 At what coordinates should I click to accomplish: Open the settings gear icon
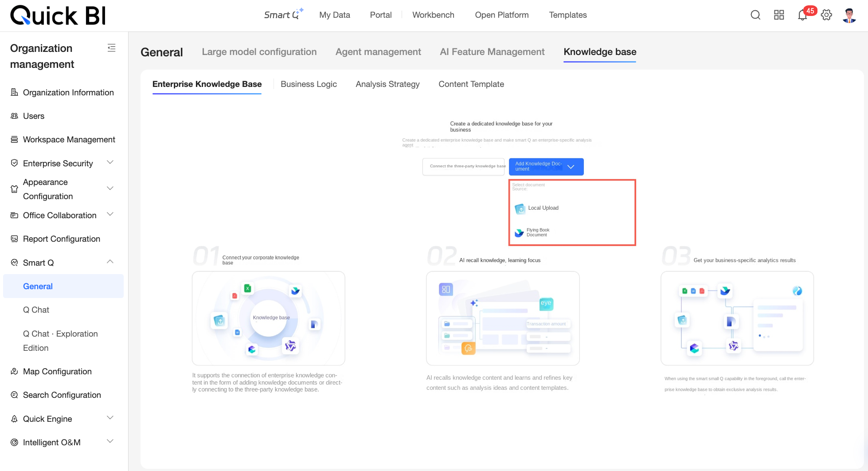826,15
